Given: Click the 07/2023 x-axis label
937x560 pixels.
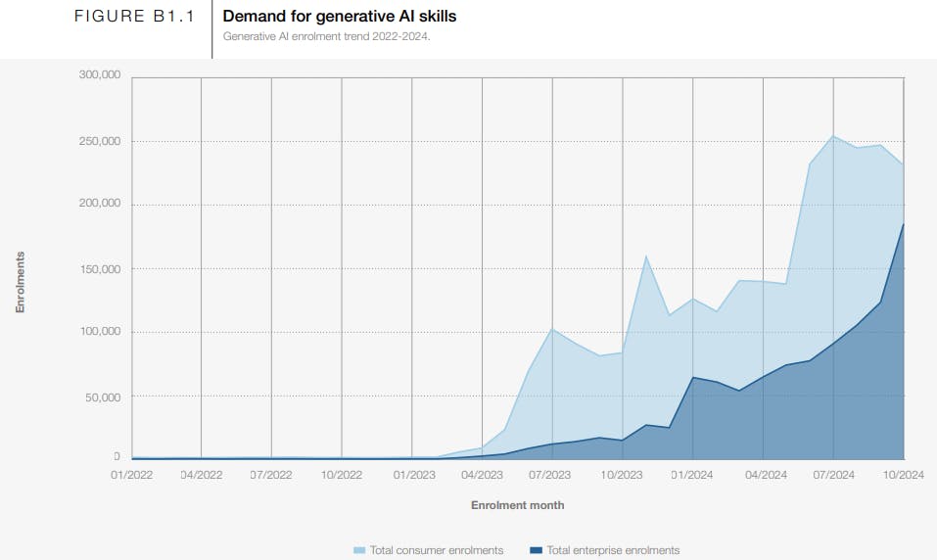Looking at the screenshot, I should 550,475.
